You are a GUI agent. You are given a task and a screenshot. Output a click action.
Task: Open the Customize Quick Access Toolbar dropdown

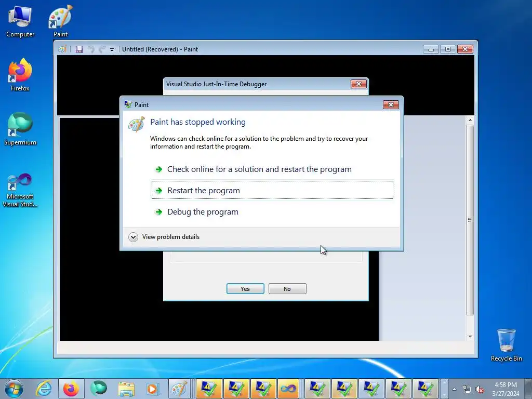(x=112, y=49)
